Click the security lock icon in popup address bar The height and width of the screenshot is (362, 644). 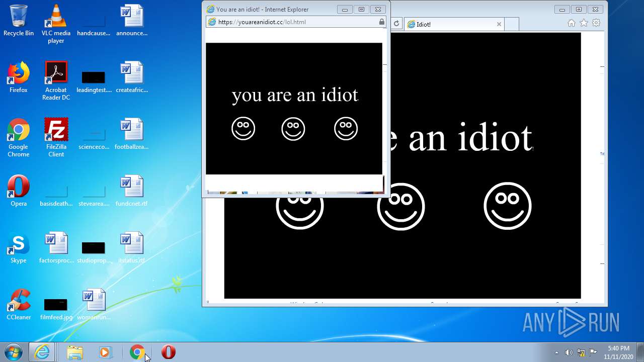[x=381, y=22]
